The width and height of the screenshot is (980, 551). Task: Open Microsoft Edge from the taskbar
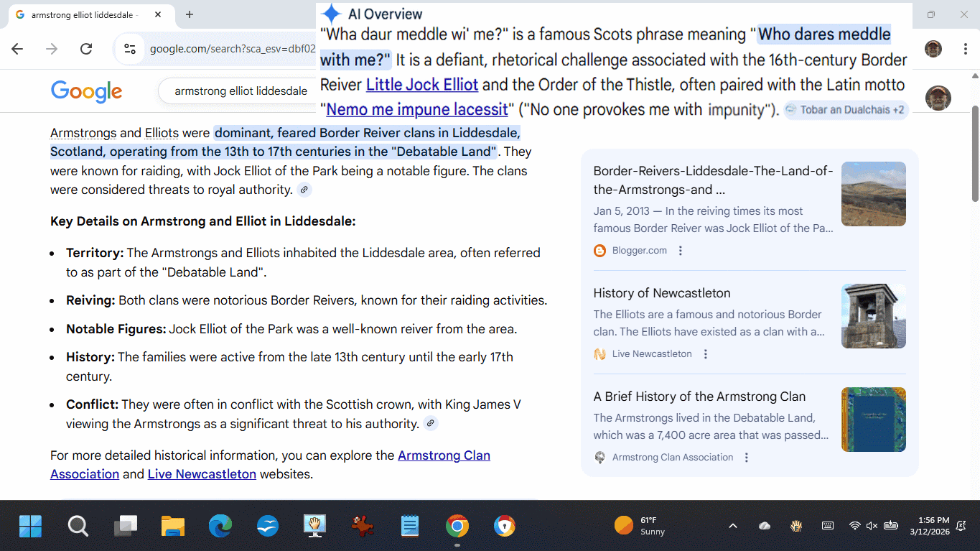(220, 527)
